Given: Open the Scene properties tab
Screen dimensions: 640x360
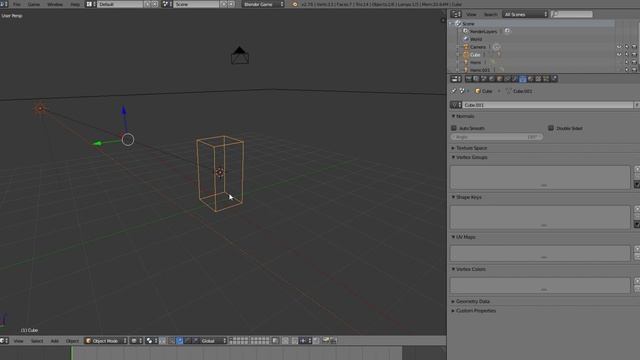Looking at the screenshot, I should coord(484,79).
